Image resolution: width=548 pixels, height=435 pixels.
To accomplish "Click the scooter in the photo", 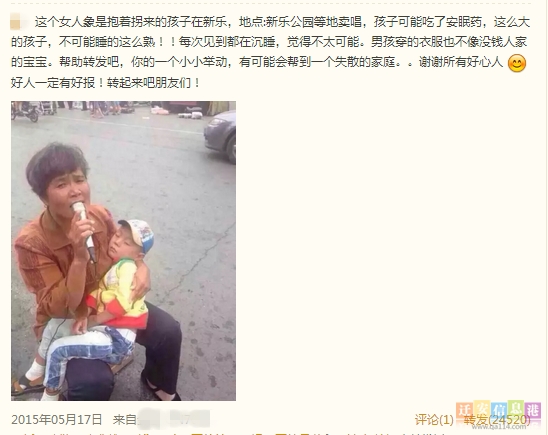I will pos(25,111).
